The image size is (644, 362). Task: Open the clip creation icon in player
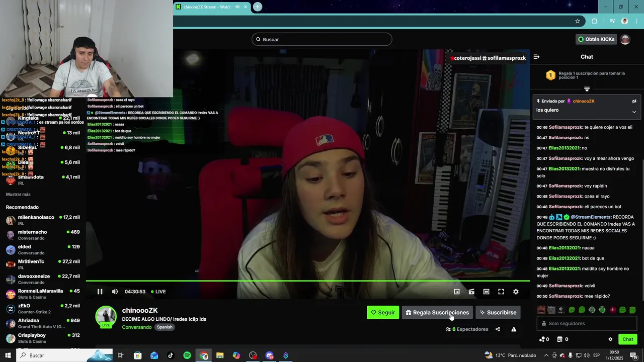[471, 292]
